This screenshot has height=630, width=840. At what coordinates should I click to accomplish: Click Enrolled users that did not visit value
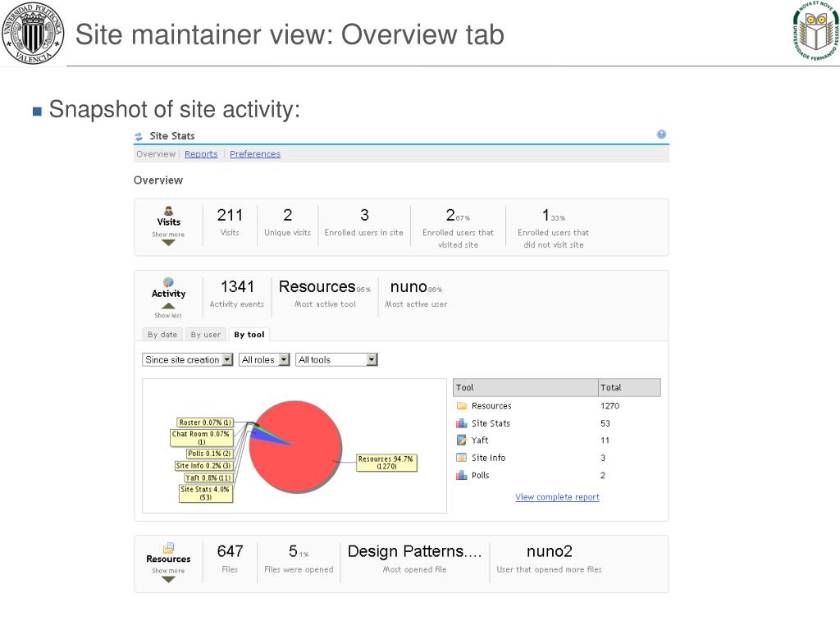click(546, 216)
